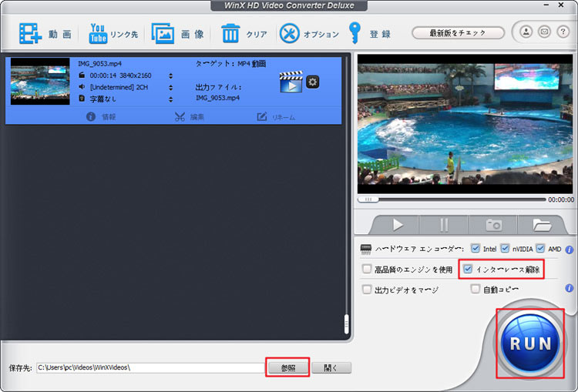Click the info icon next to hardware encoder
The height and width of the screenshot is (392, 578).
[570, 250]
